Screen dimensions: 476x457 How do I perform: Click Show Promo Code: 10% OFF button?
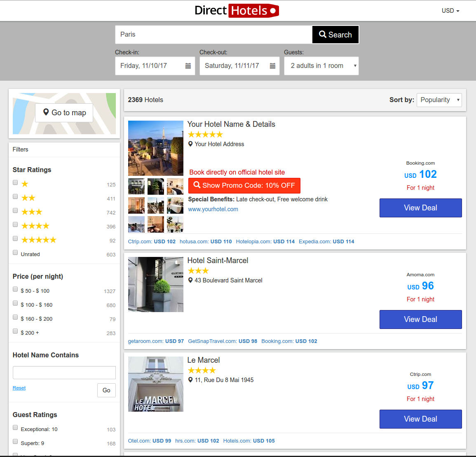(244, 185)
